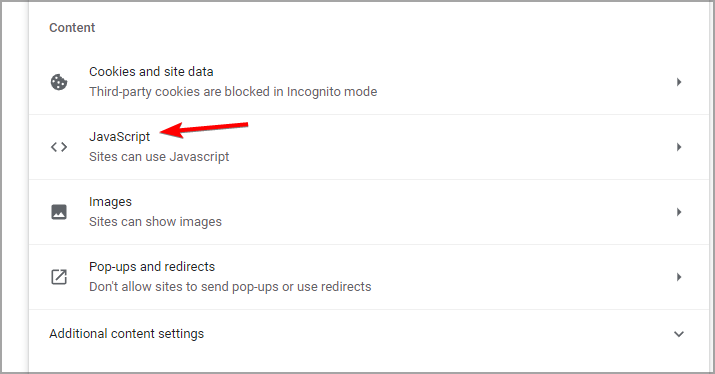Open the Pop-ups and redirects entry
715x374 pixels.
coord(369,277)
